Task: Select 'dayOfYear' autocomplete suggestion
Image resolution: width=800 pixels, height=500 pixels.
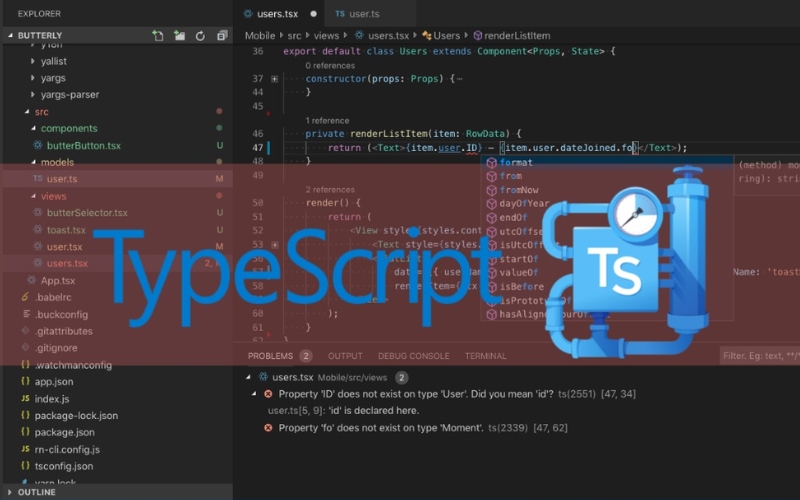Action: (607, 204)
